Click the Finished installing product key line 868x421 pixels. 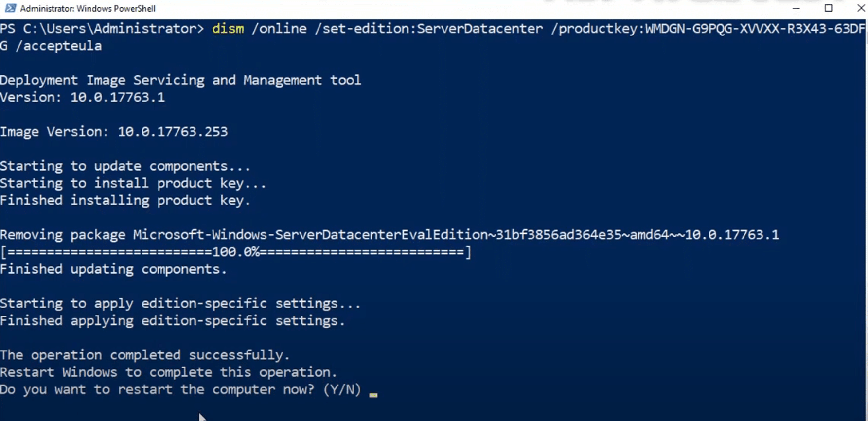pyautogui.click(x=125, y=200)
